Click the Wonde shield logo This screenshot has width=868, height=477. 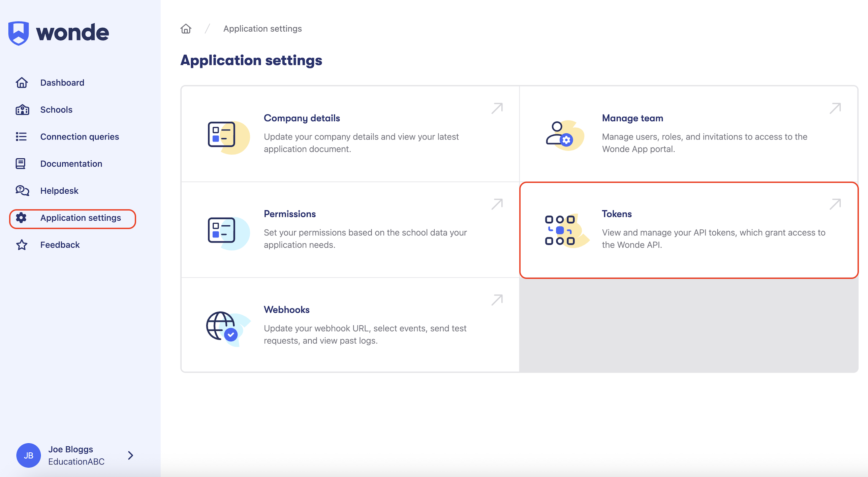(x=19, y=33)
